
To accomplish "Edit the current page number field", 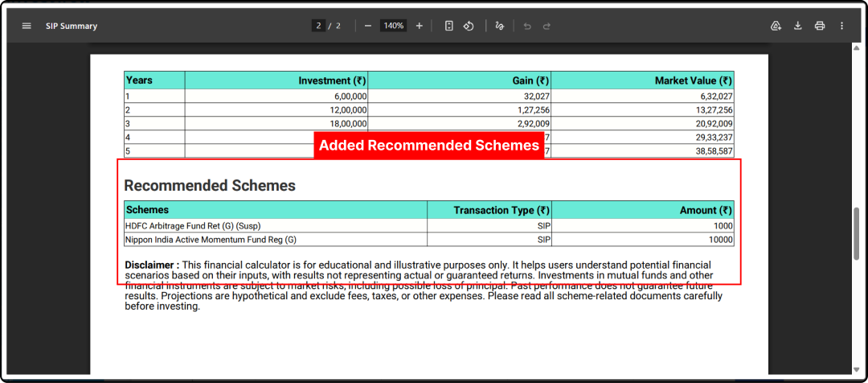I will [x=318, y=26].
